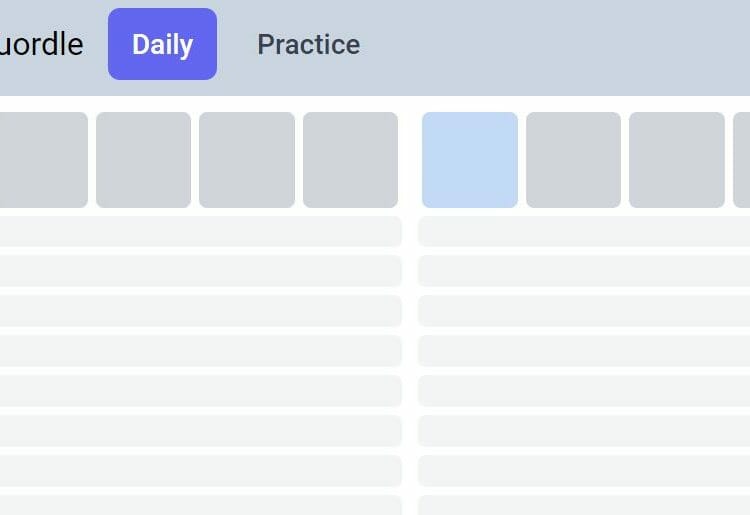This screenshot has height=515, width=750.
Task: Select the fifth empty guess row in the left board
Action: (200, 391)
